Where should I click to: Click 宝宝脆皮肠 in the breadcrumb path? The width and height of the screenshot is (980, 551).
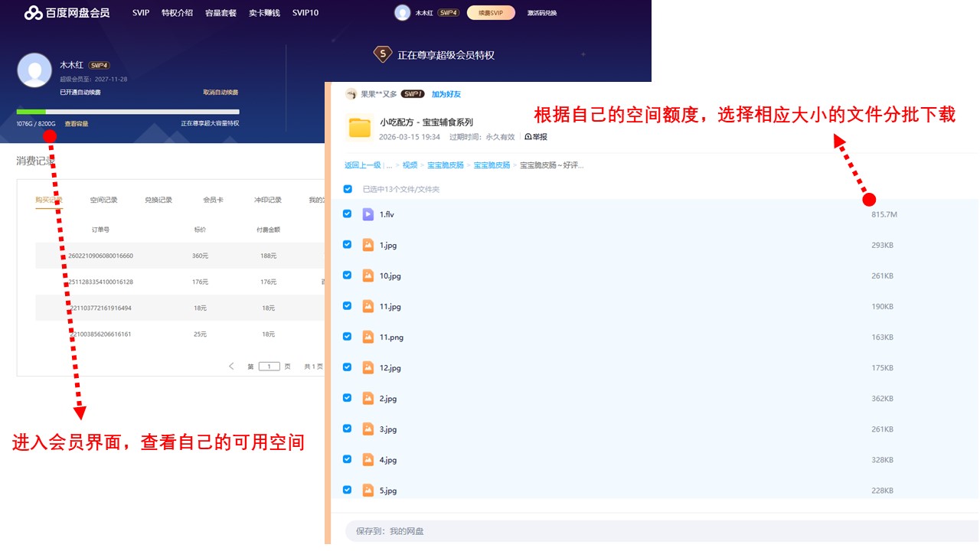click(446, 165)
